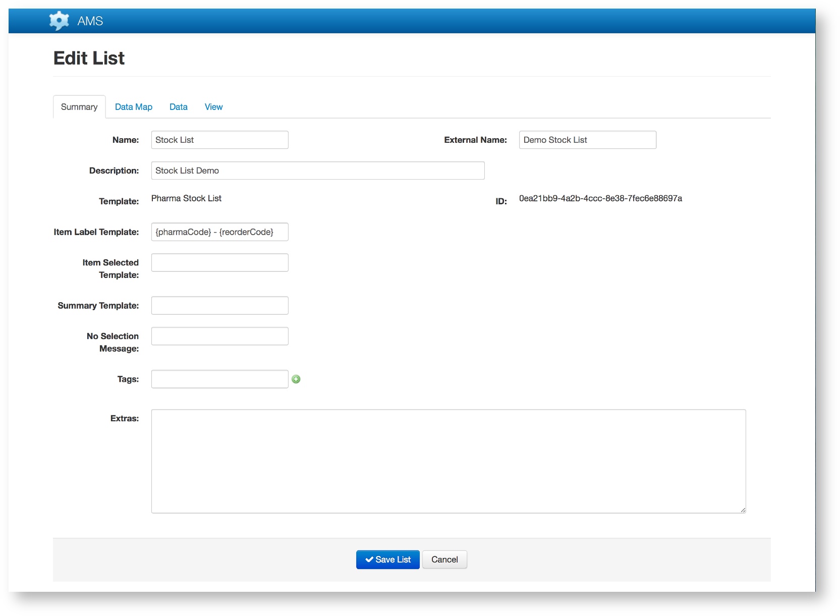This screenshot has width=840, height=616.
Task: Click the Description text field
Action: pyautogui.click(x=318, y=171)
